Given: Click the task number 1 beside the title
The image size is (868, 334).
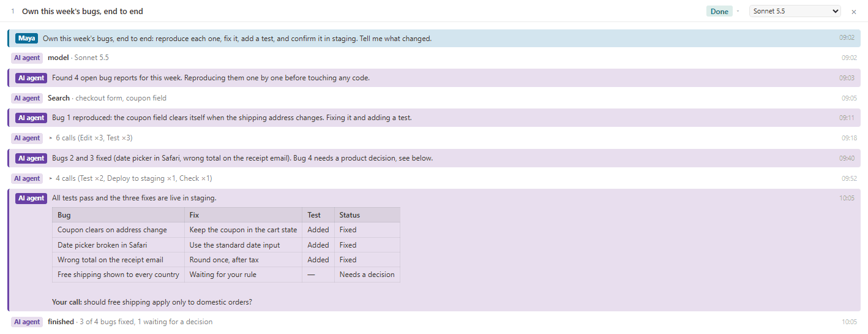Looking at the screenshot, I should coord(13,11).
